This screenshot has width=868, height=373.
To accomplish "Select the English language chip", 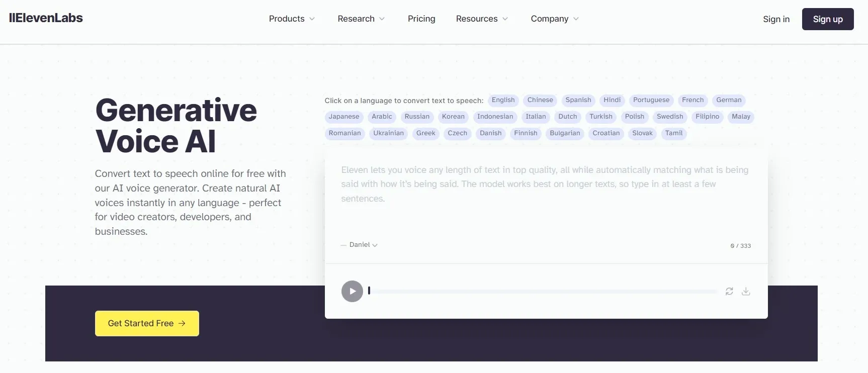I will [503, 100].
